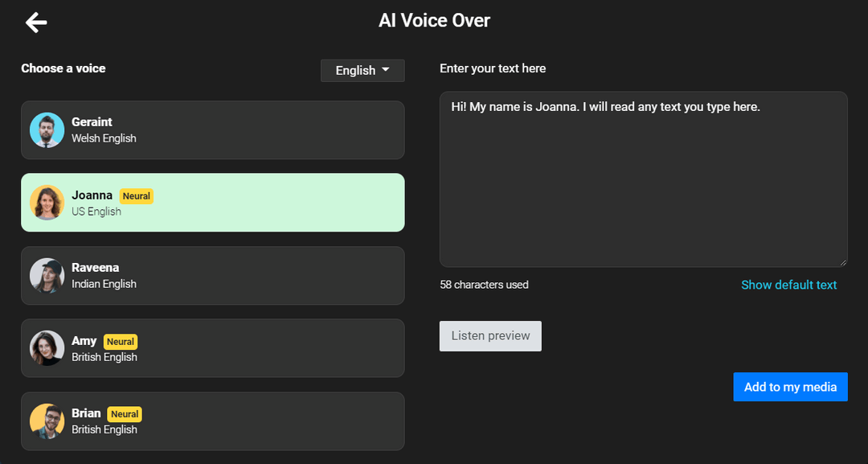This screenshot has height=464, width=868.
Task: Expand the voice language selector
Action: [362, 70]
